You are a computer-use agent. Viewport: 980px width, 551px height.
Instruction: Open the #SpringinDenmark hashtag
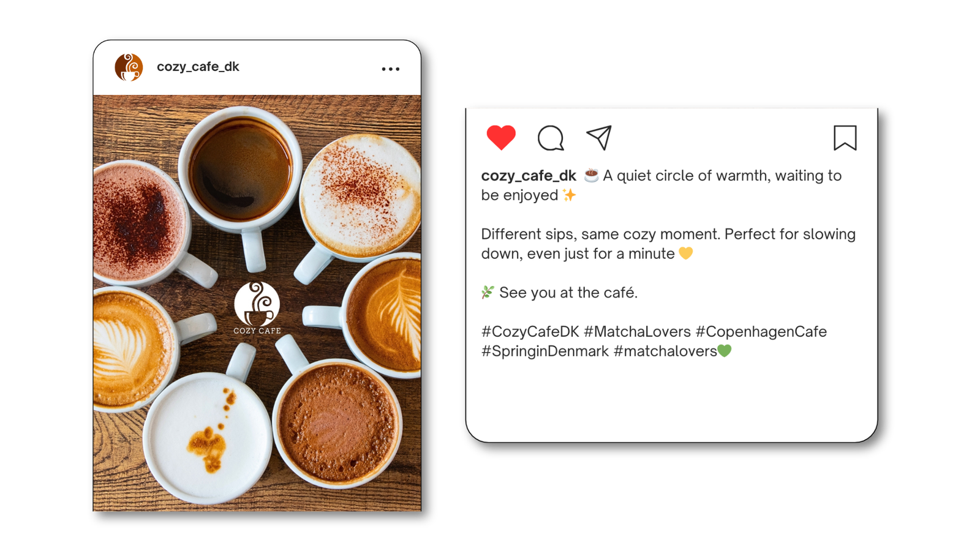pos(545,351)
